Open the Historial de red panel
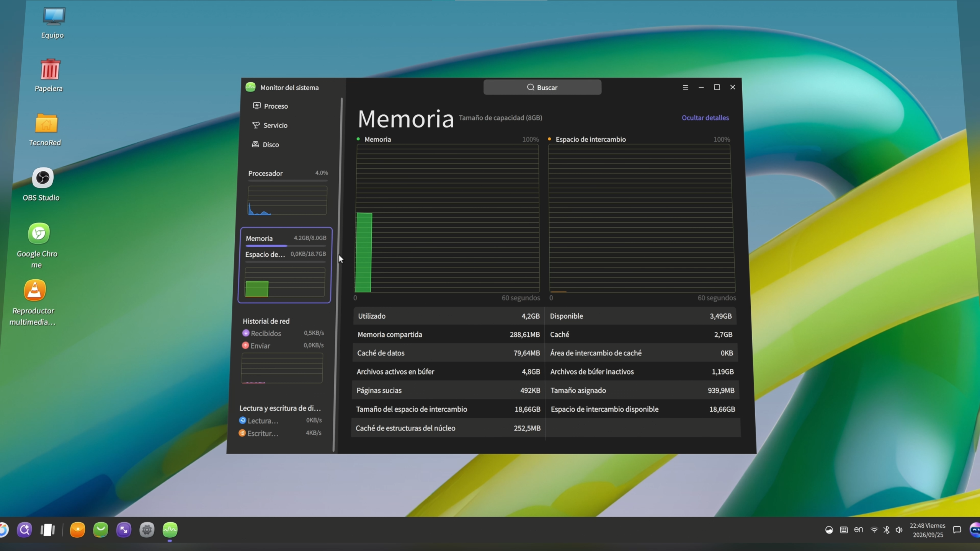 [x=283, y=351]
